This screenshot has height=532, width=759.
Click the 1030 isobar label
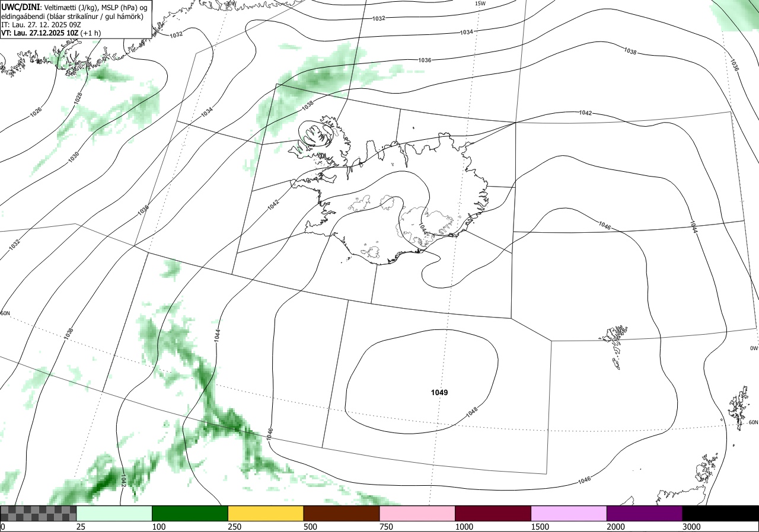73,156
